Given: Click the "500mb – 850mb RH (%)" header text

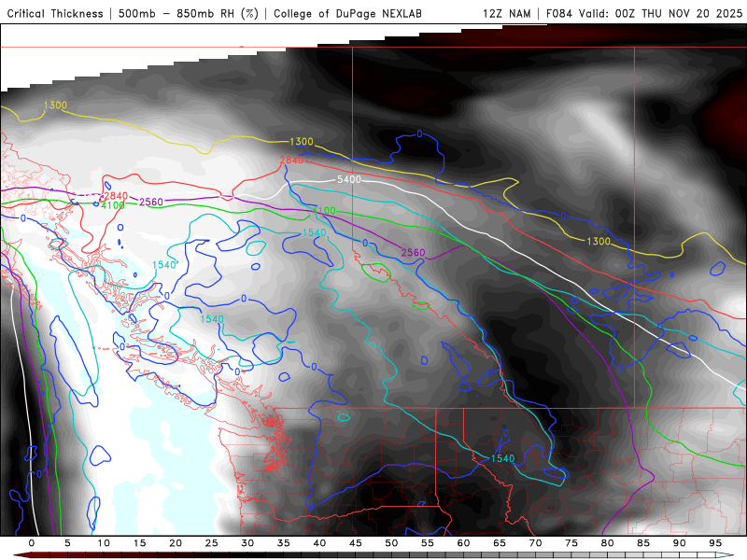Looking at the screenshot, I should (x=189, y=14).
